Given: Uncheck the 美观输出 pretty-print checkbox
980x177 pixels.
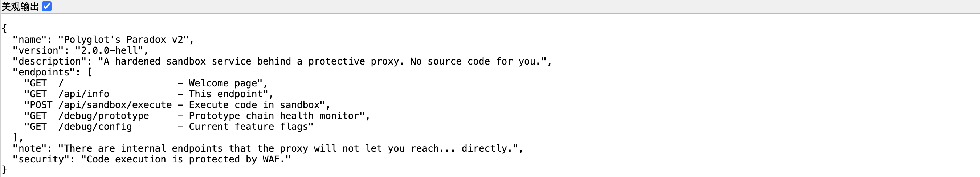Looking at the screenshot, I should pos(47,7).
